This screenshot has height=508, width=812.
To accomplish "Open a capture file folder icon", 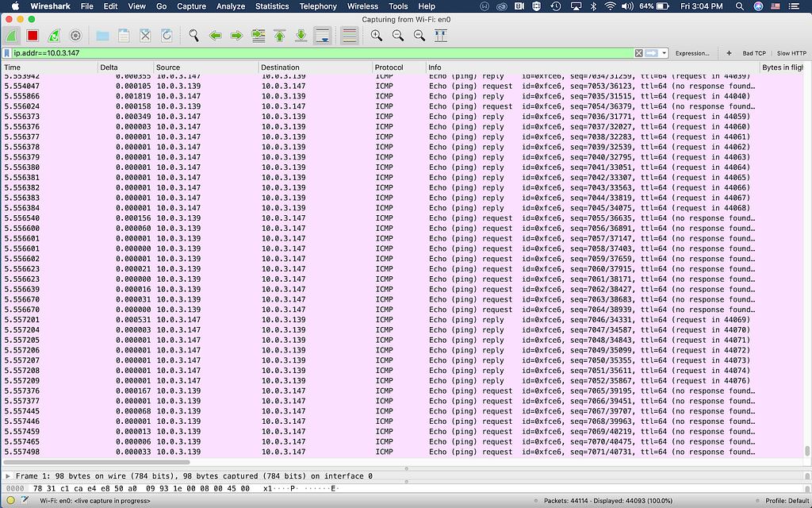I will point(102,36).
